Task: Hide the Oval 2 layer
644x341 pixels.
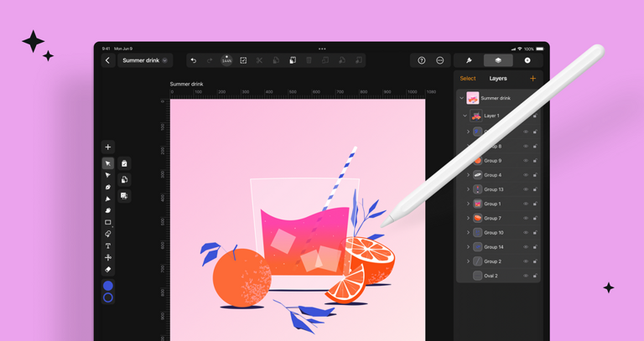Action: 526,276
